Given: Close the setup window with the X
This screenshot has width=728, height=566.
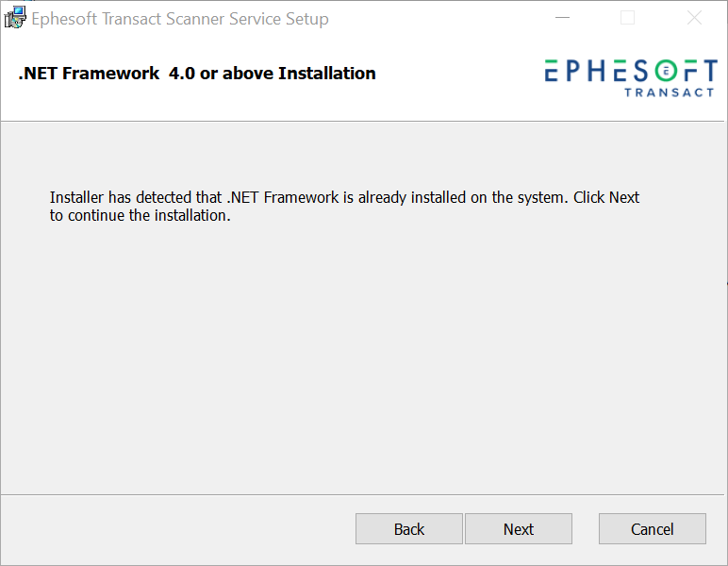Looking at the screenshot, I should coord(694,18).
